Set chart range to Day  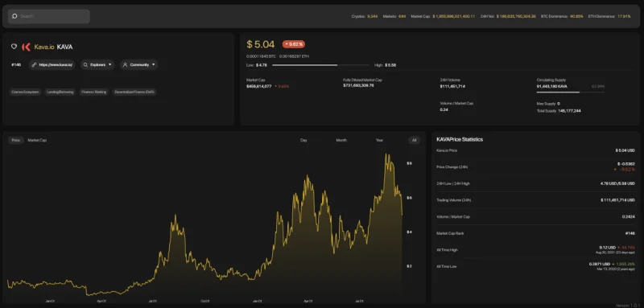pos(304,140)
